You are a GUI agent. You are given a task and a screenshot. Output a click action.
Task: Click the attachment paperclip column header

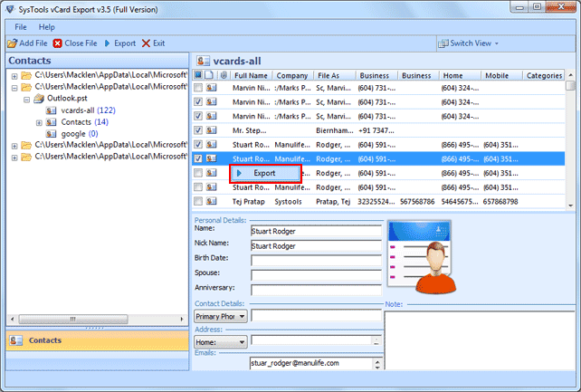point(224,75)
